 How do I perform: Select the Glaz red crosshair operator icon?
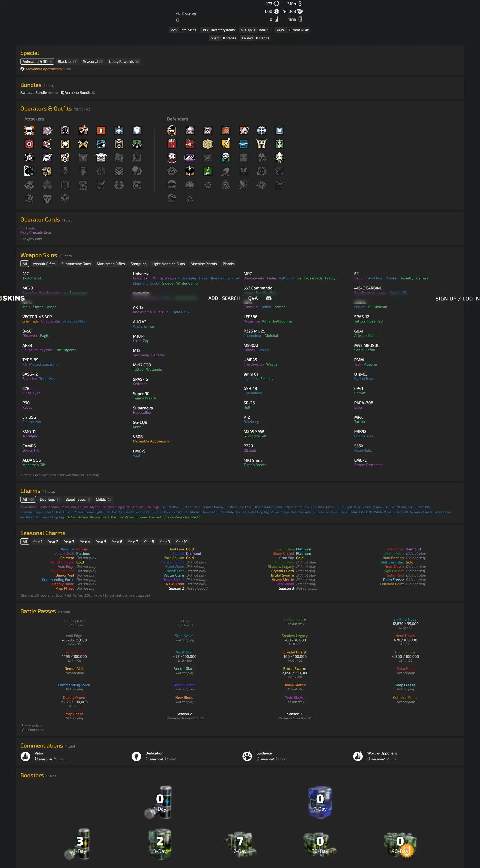[x=29, y=144]
